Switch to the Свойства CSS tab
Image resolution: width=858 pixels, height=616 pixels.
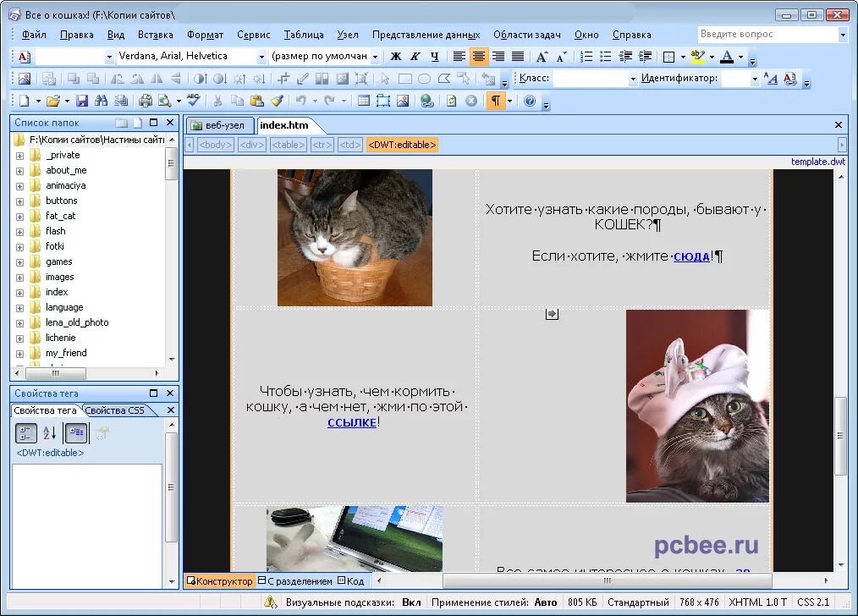(116, 410)
